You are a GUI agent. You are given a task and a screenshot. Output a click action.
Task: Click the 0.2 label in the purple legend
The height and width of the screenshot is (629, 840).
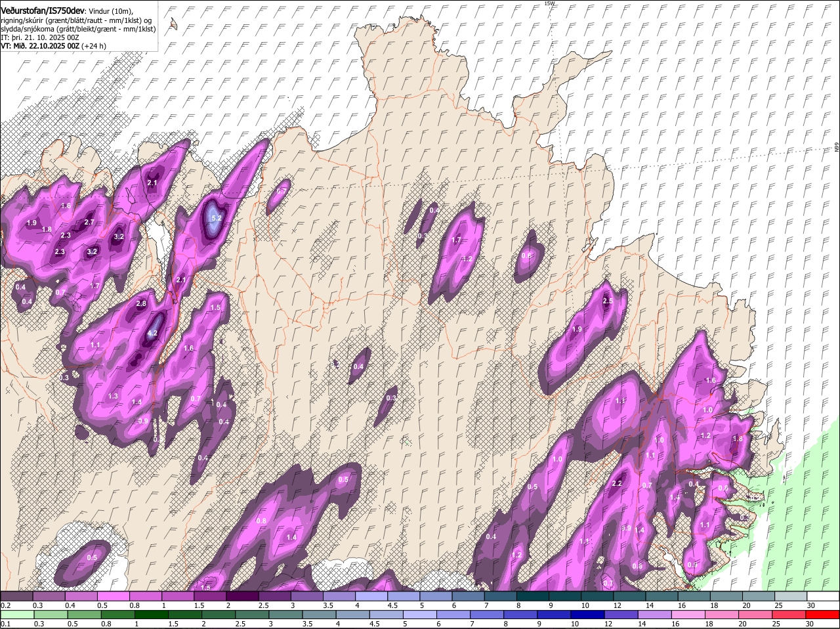point(5,605)
